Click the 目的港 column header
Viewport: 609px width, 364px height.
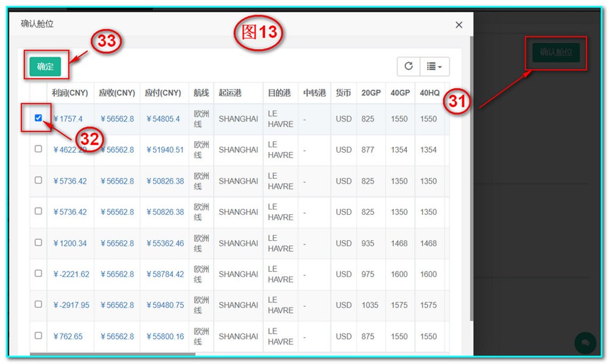point(280,93)
